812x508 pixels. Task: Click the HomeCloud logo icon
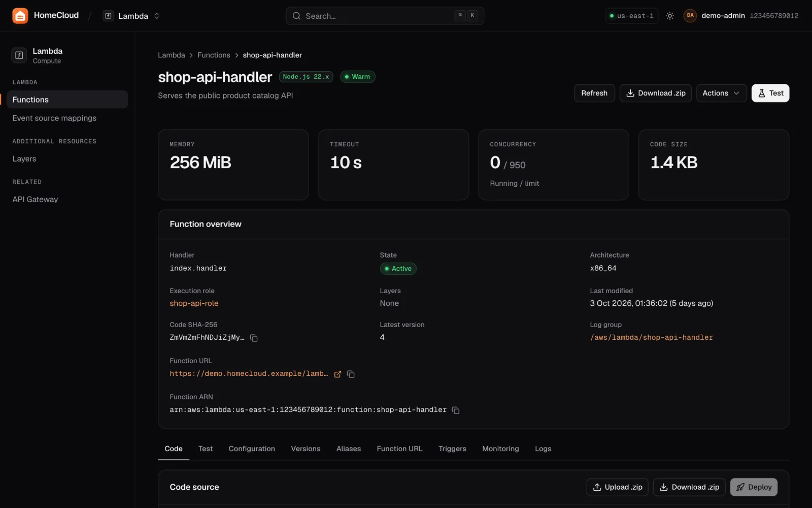coord(20,16)
